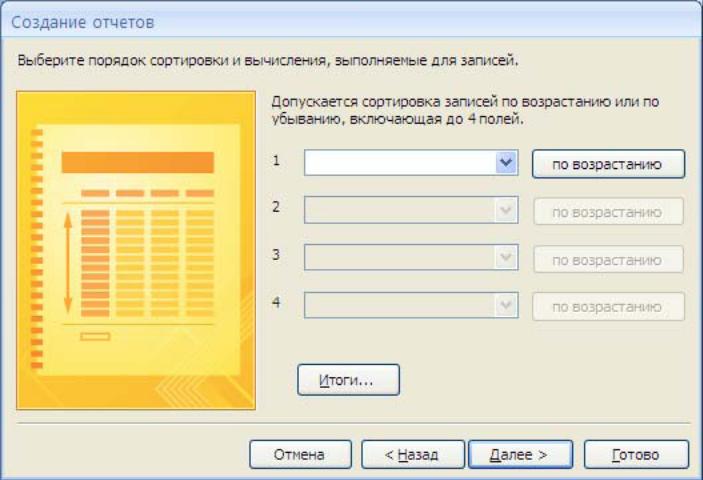Viewport: 703px width, 480px height.
Task: Cancel the wizard with Отмена
Action: pyautogui.click(x=300, y=454)
